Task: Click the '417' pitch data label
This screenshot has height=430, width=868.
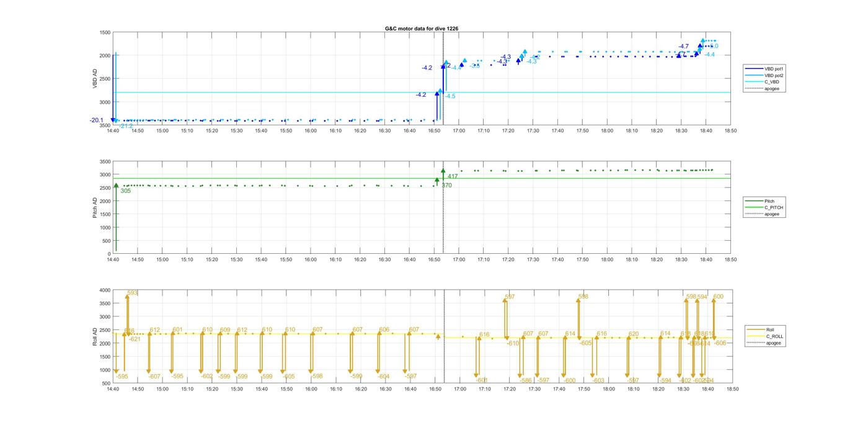Action: 453,177
